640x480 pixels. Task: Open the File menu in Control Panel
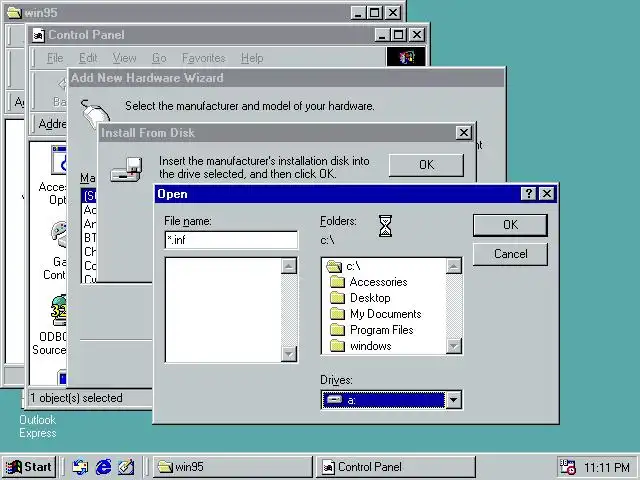(x=55, y=58)
